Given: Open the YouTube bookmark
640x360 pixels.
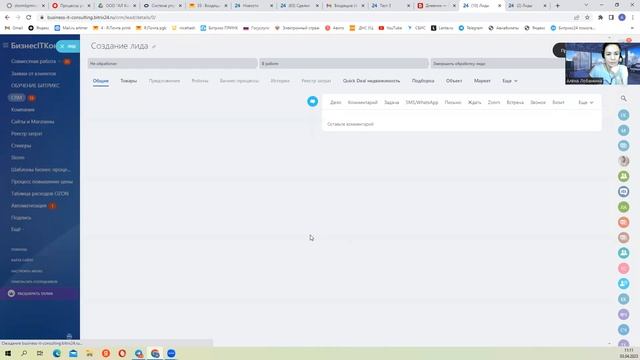Looking at the screenshot, I should [x=390, y=28].
